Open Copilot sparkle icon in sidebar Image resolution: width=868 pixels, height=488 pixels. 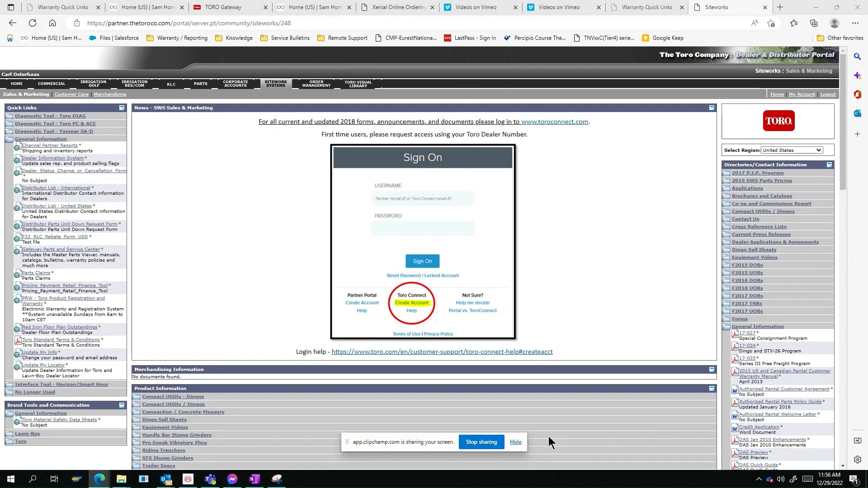[x=857, y=75]
